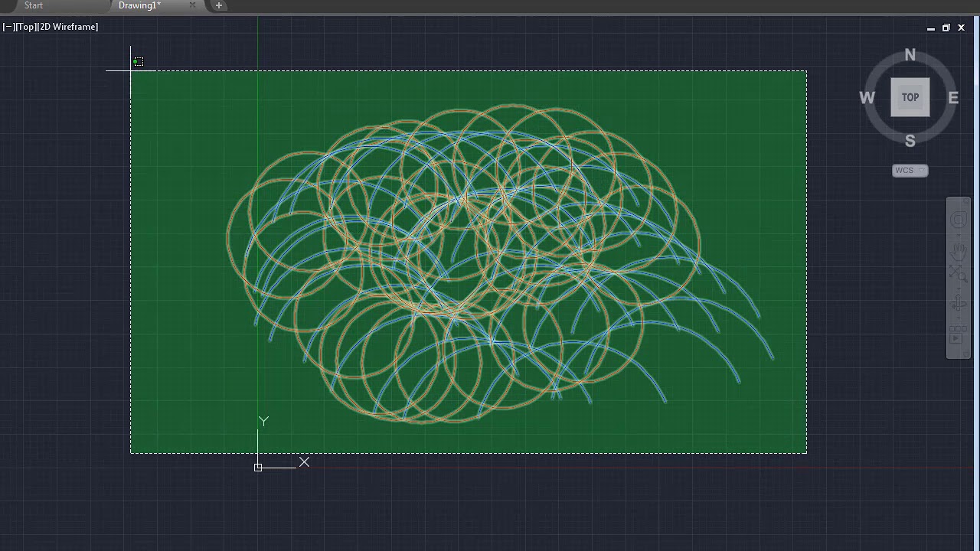This screenshot has height=551, width=980.
Task: Click the UCS origin icon square
Action: pos(258,467)
